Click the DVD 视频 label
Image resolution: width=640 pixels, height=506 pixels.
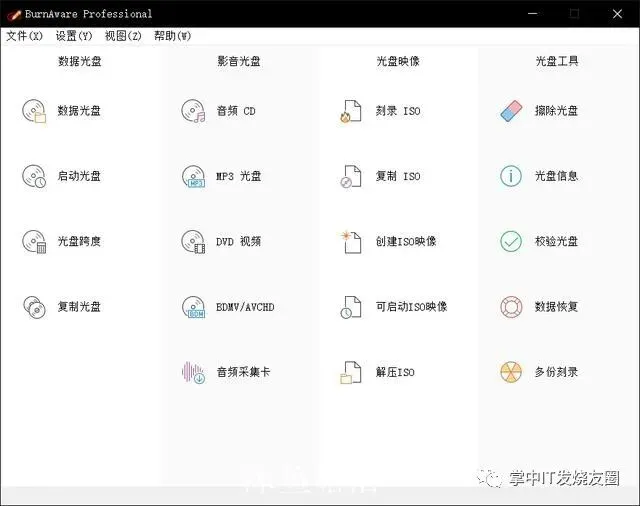pos(239,241)
